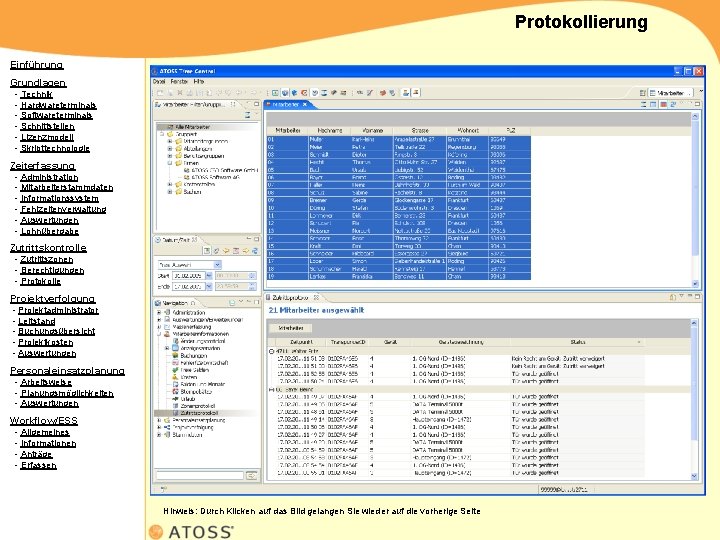Select the Datum/Zeit panel tab
720x540 pixels.
[177, 240]
